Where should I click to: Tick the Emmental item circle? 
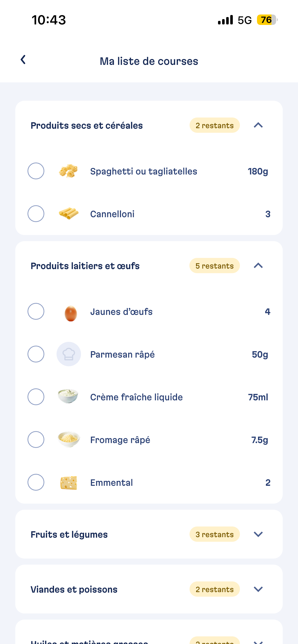(x=36, y=482)
